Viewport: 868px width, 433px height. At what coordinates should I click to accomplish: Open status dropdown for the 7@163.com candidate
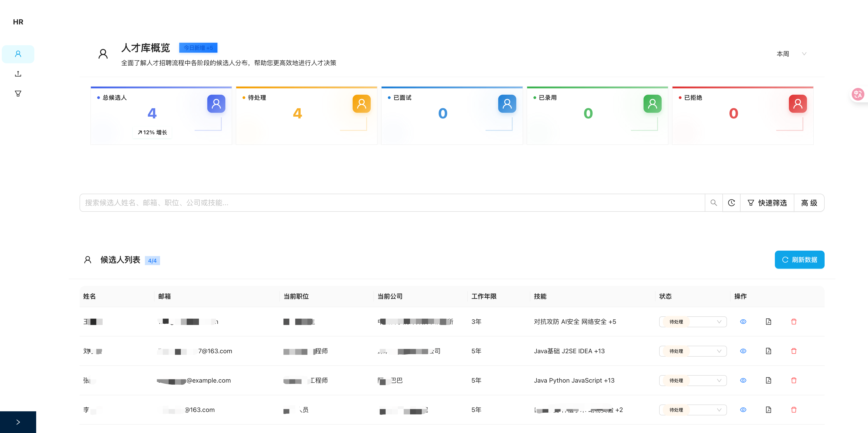(x=693, y=351)
